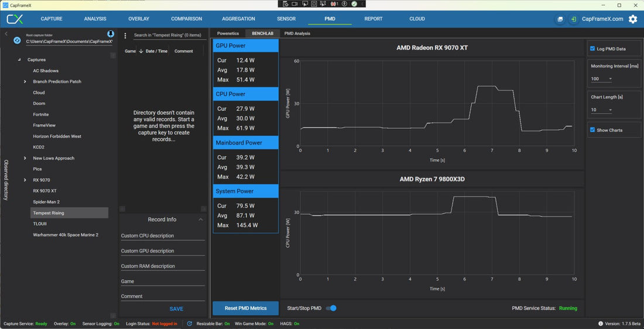This screenshot has height=329, width=644.
Task: Open settings via the gear icon
Action: tap(633, 19)
